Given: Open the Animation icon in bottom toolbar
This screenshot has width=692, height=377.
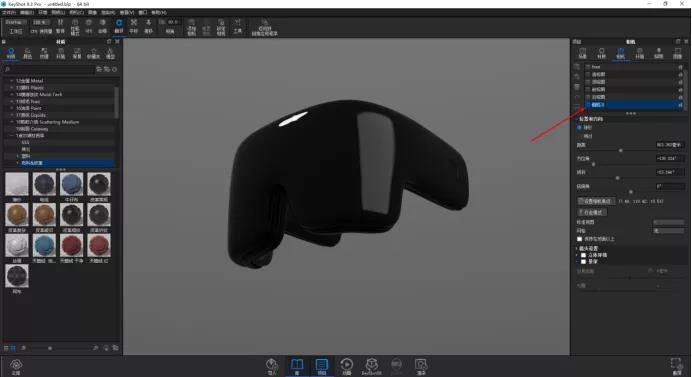Looking at the screenshot, I should point(347,366).
